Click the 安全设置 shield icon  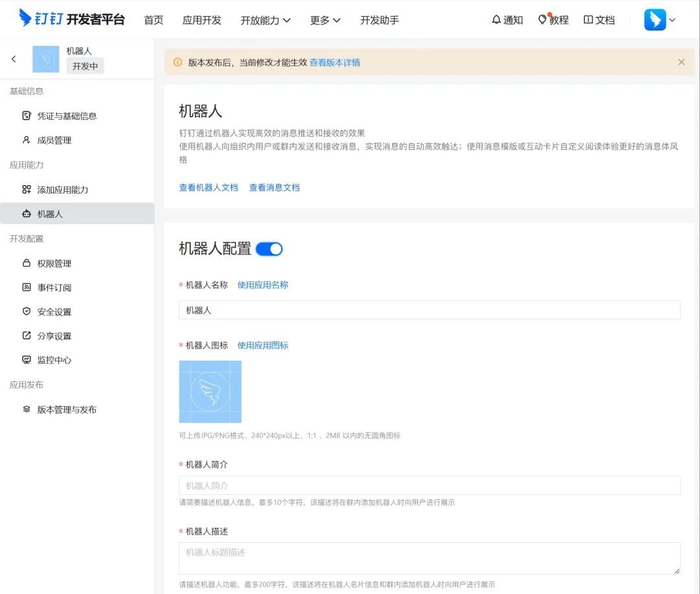(x=27, y=311)
